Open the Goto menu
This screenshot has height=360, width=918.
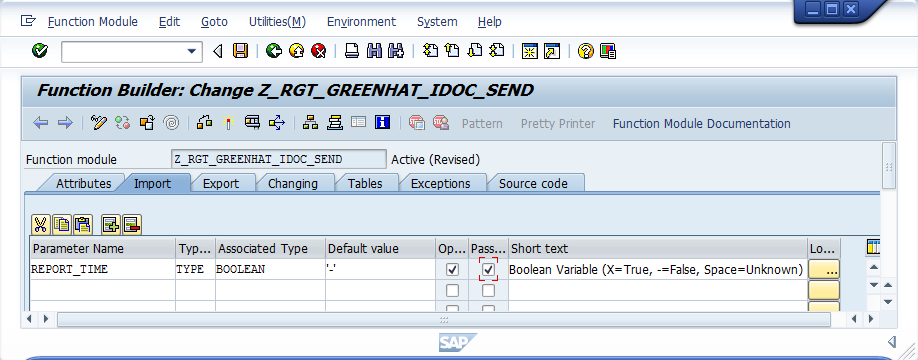pos(214,22)
